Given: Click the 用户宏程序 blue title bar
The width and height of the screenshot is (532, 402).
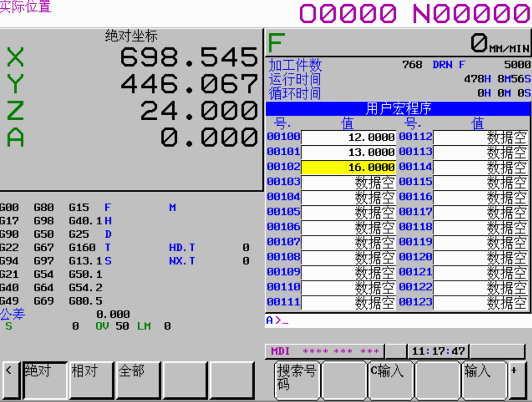Looking at the screenshot, I should click(x=398, y=109).
